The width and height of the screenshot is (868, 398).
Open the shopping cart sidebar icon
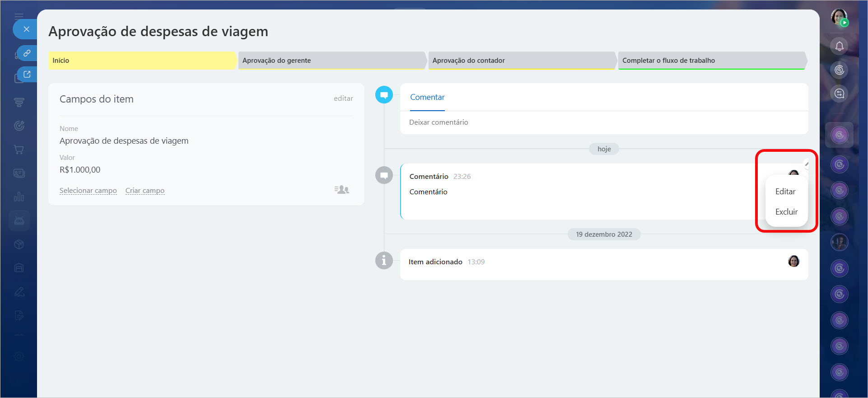click(x=19, y=150)
